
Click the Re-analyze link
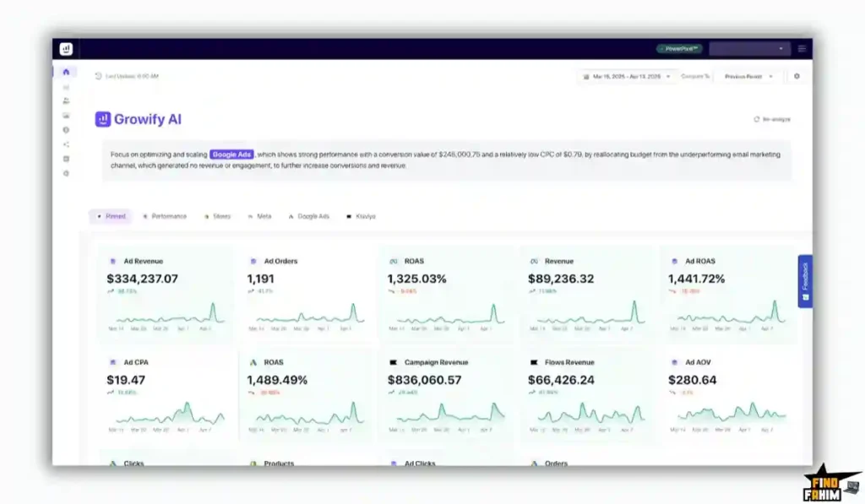773,118
